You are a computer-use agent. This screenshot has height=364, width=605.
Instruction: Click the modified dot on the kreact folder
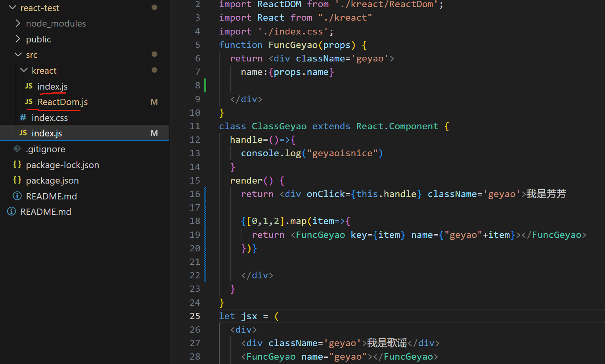[155, 70]
